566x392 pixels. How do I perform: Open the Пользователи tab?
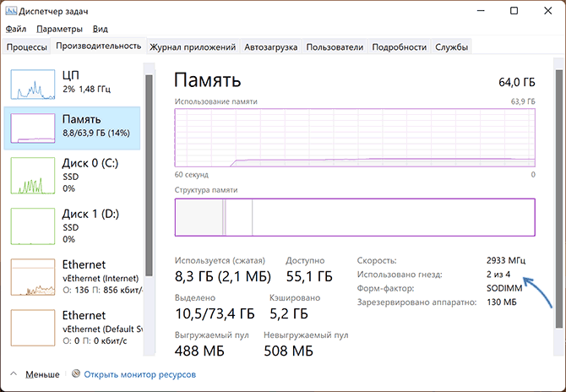pyautogui.click(x=336, y=47)
